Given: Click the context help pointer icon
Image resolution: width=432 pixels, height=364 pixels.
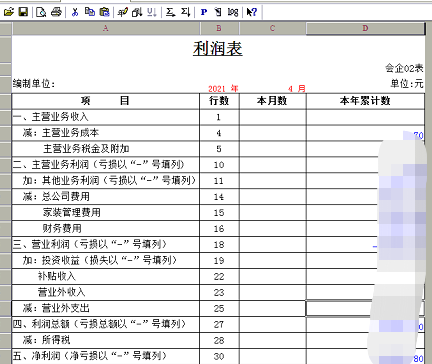Looking at the screenshot, I should (x=252, y=12).
